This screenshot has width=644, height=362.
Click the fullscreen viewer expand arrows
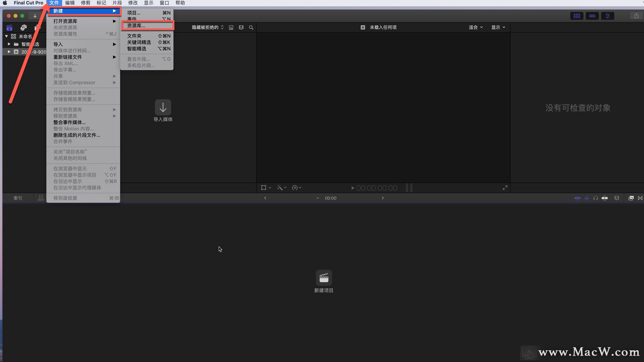[505, 188]
